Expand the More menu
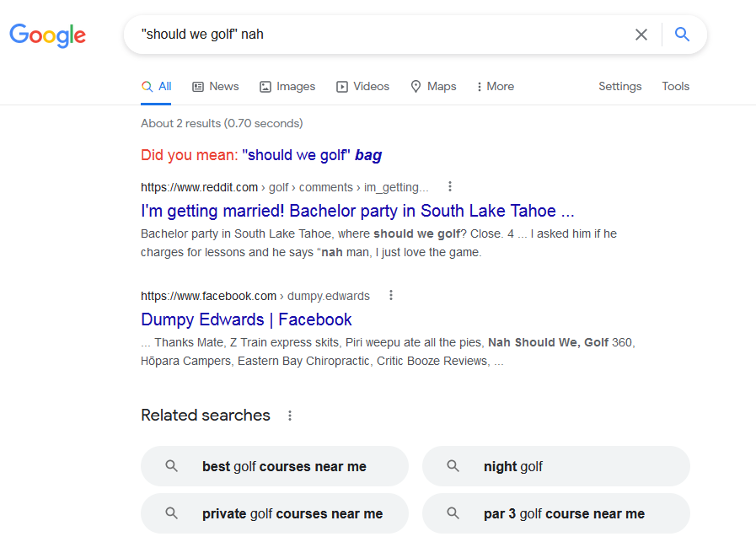Image resolution: width=756 pixels, height=542 pixels. point(496,86)
